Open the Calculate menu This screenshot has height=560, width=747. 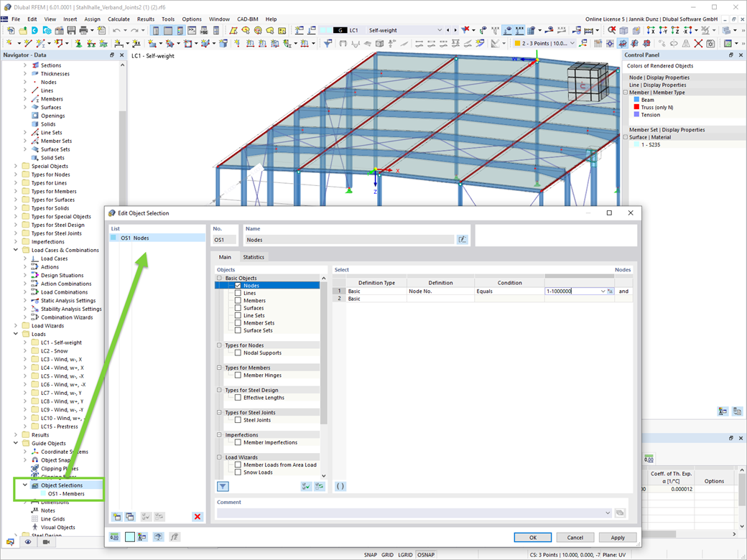(118, 19)
